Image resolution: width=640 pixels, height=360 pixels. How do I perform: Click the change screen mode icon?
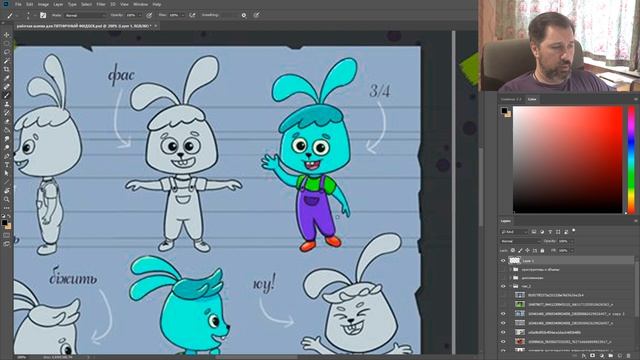pos(7,244)
